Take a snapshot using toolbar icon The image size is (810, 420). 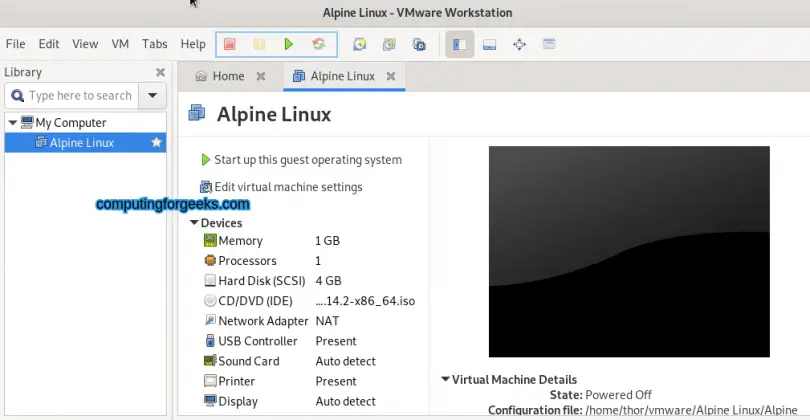[360, 44]
